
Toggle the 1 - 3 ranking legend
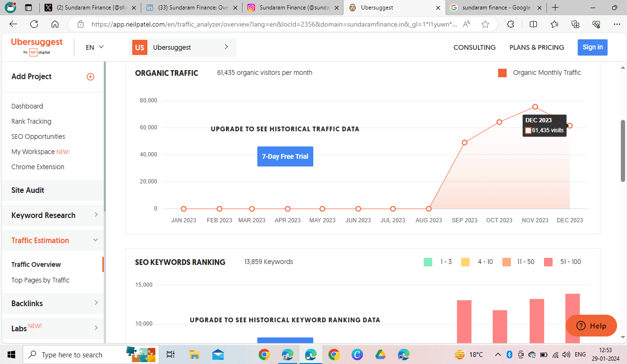(438, 262)
